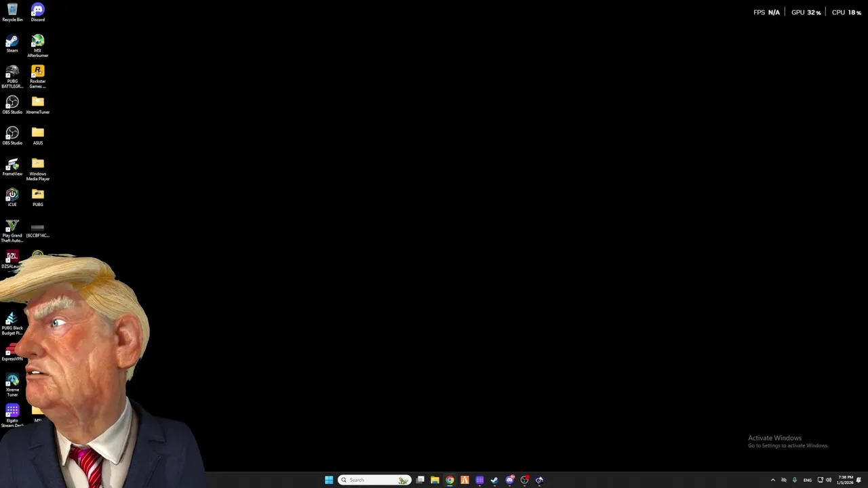Select the Windows Media Player folder shortcut
The image size is (868, 488).
[x=38, y=169]
